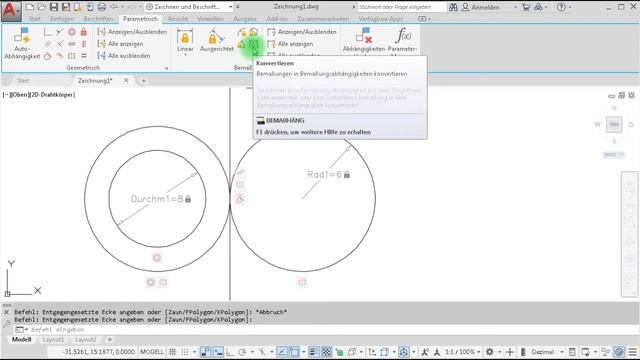Image resolution: width=640 pixels, height=360 pixels.
Task: Click the workspace switching gear icon
Action: coord(489,352)
